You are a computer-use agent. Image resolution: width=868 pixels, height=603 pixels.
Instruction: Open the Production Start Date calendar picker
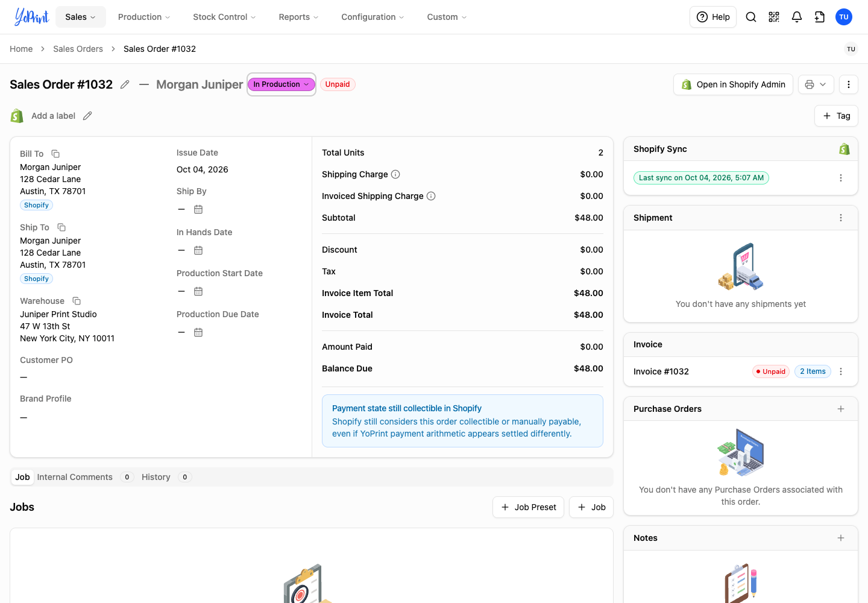(x=198, y=291)
